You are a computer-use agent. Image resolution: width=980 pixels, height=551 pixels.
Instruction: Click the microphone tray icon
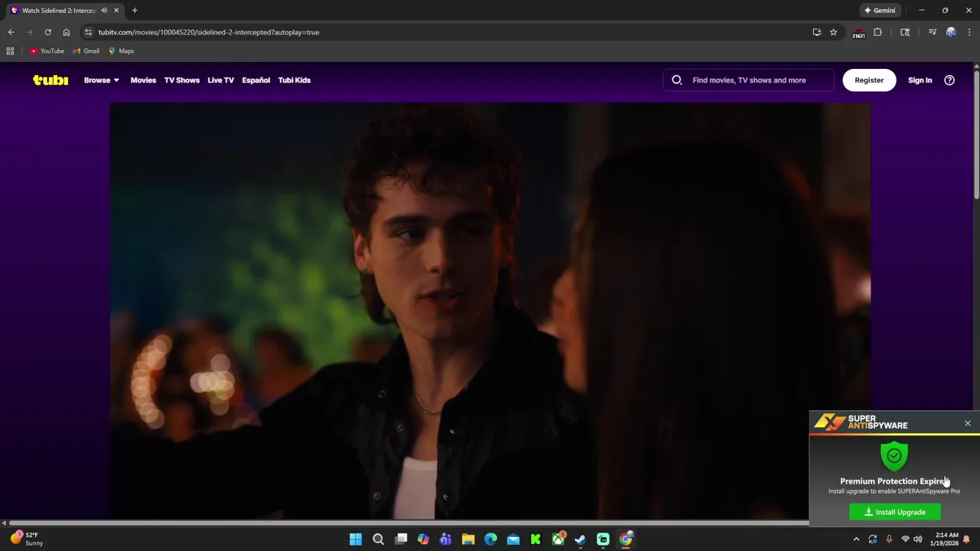889,540
